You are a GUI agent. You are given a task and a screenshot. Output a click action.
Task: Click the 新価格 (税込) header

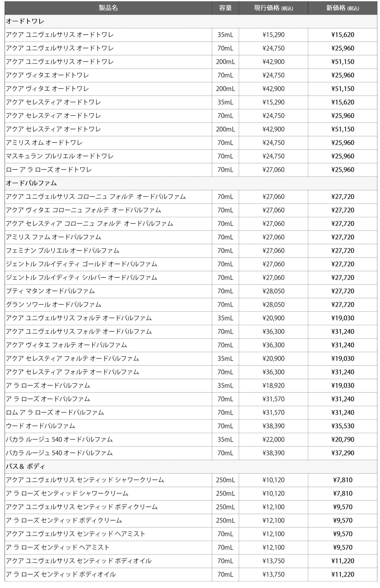click(343, 8)
